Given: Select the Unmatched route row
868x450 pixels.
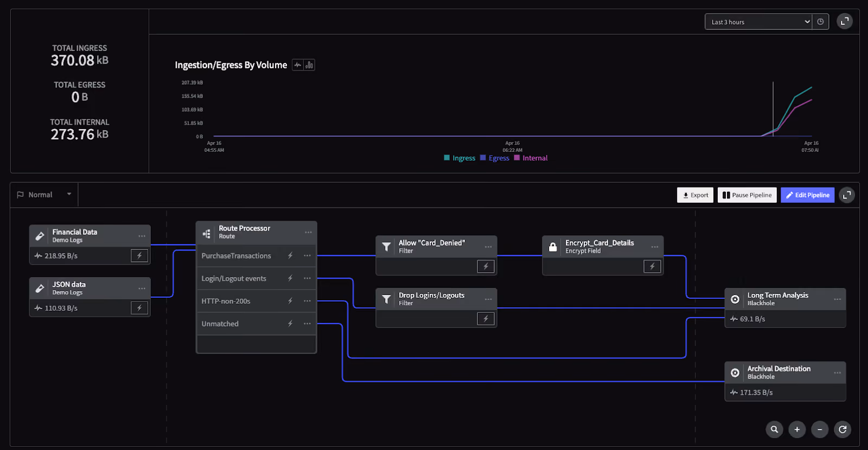Looking at the screenshot, I should 256,324.
